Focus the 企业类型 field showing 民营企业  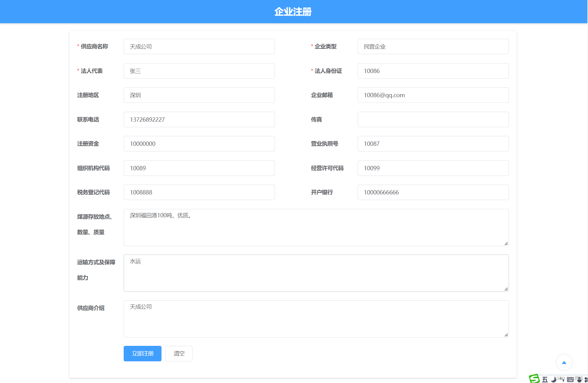click(433, 46)
